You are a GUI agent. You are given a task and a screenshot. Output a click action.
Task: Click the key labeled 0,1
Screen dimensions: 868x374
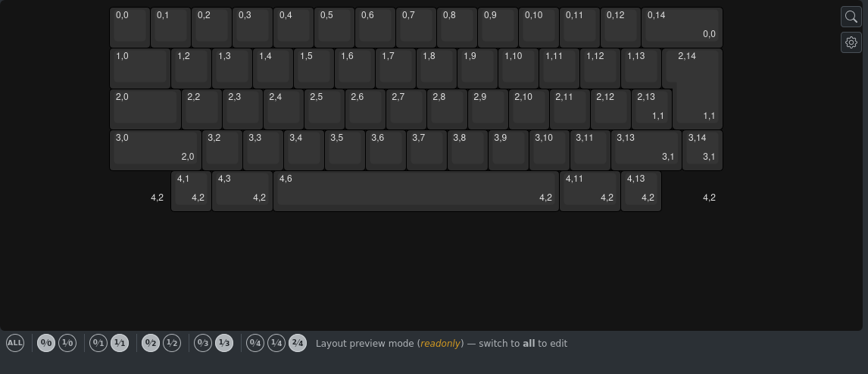pos(170,27)
